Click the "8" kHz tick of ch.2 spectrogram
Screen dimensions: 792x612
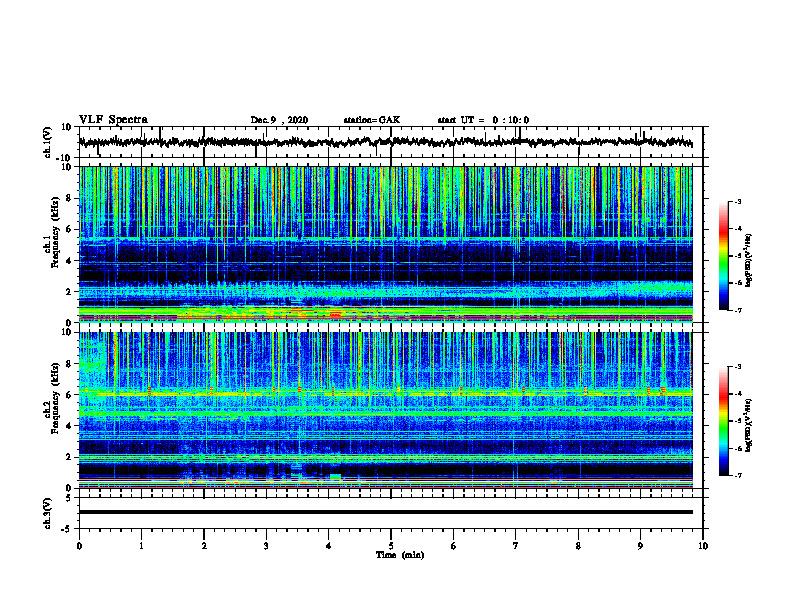pyautogui.click(x=70, y=364)
